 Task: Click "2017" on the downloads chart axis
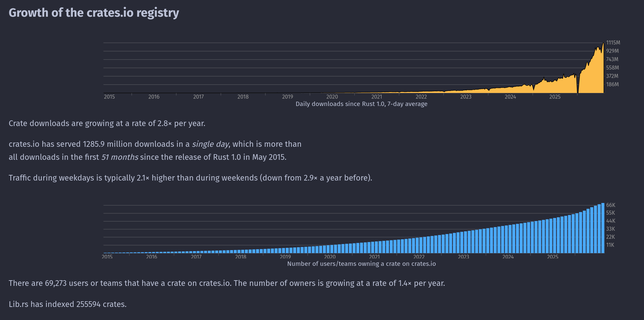(199, 97)
